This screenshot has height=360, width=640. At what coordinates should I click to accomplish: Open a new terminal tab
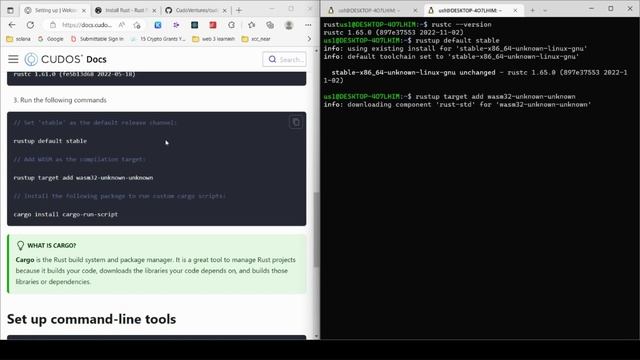click(x=532, y=10)
